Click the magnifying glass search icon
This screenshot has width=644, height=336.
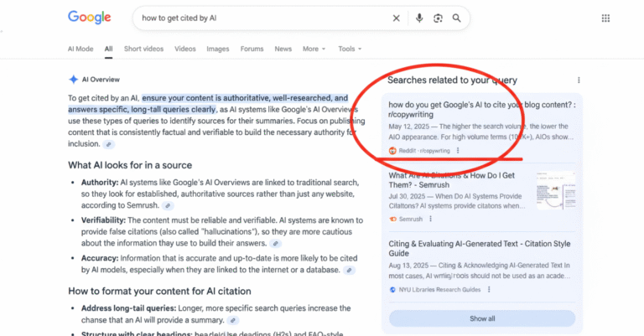pos(456,18)
